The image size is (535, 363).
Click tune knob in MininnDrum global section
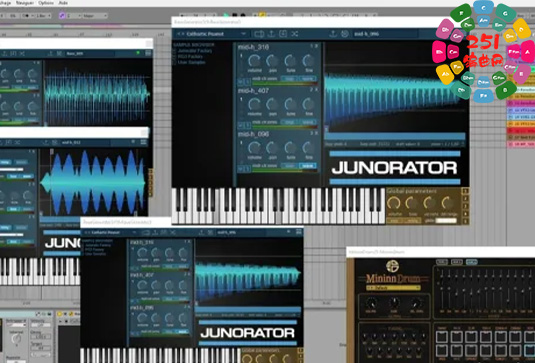click(x=393, y=303)
